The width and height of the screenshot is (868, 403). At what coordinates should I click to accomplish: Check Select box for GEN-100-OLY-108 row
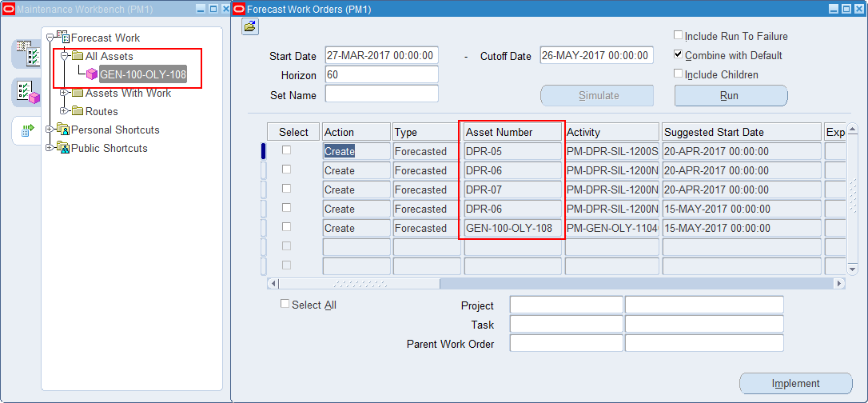coord(287,226)
